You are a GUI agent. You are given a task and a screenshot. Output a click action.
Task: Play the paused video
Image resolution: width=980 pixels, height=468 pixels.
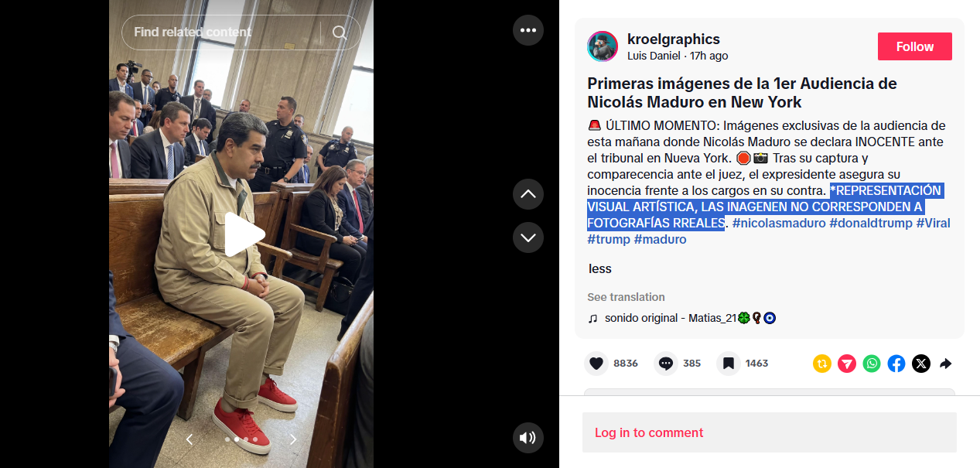pos(244,234)
